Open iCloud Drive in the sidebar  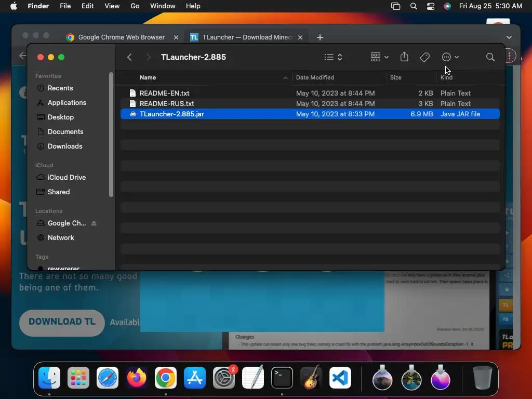[66, 178]
